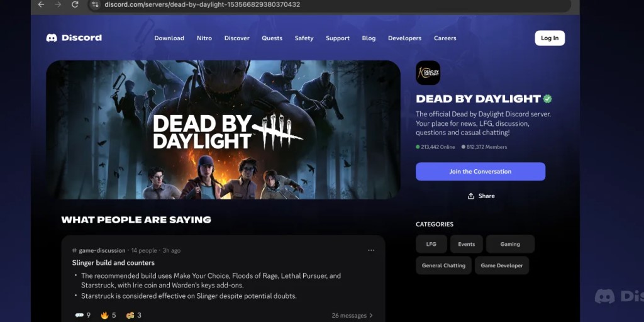
Task: Click the browser back arrow
Action: [41, 4]
